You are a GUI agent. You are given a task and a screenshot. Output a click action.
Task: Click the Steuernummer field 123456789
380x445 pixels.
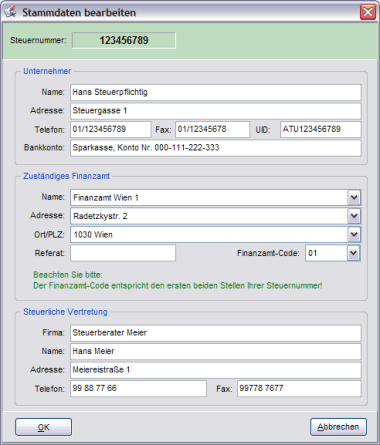(124, 40)
